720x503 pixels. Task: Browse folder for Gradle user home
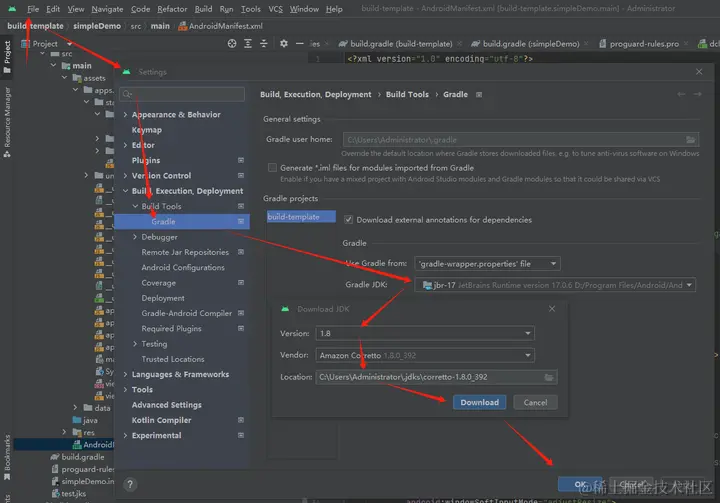[691, 140]
